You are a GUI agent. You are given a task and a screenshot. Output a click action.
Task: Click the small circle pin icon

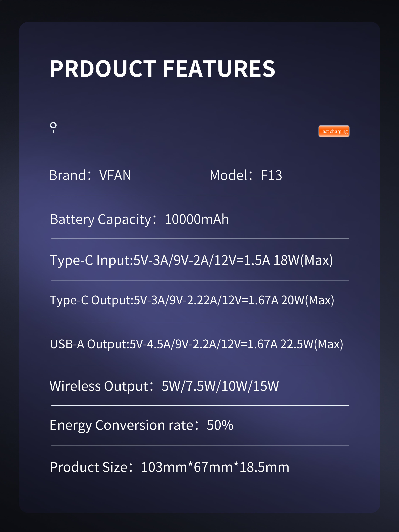[53, 128]
